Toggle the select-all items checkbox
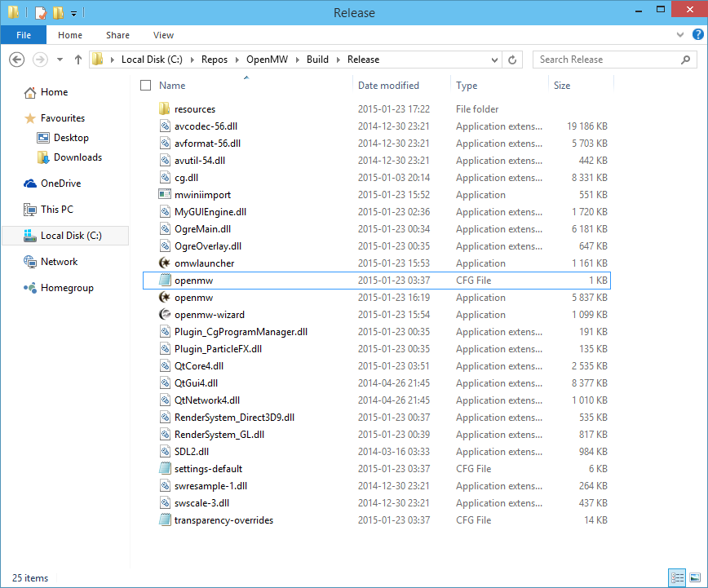Image resolution: width=708 pixels, height=588 pixels. pos(145,85)
